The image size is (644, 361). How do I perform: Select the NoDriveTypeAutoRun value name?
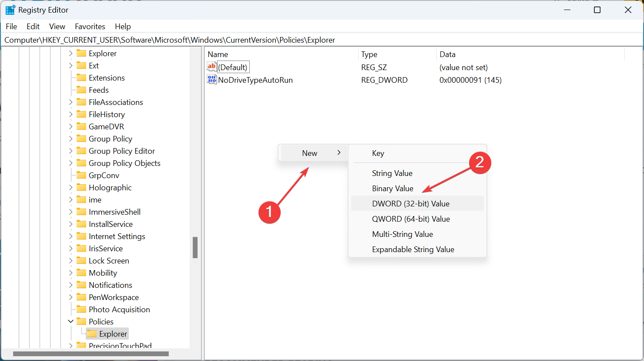coord(255,80)
